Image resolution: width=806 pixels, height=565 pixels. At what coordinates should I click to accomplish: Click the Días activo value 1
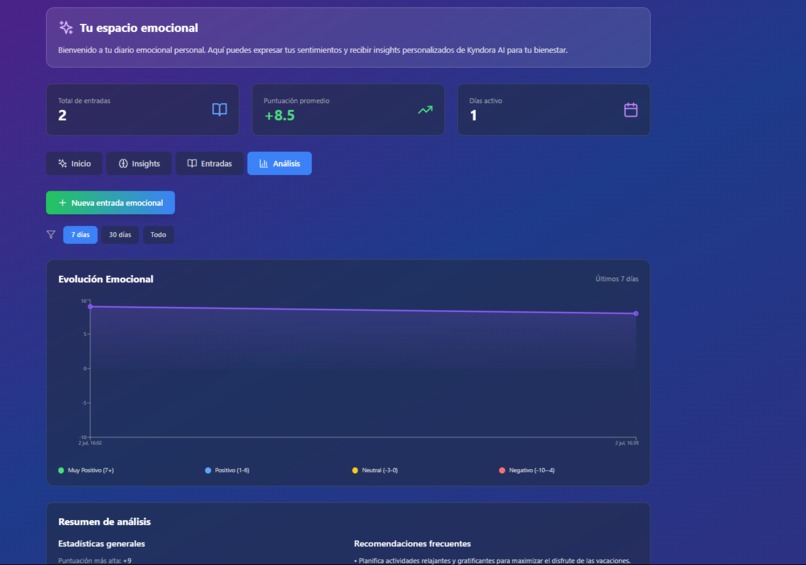473,115
